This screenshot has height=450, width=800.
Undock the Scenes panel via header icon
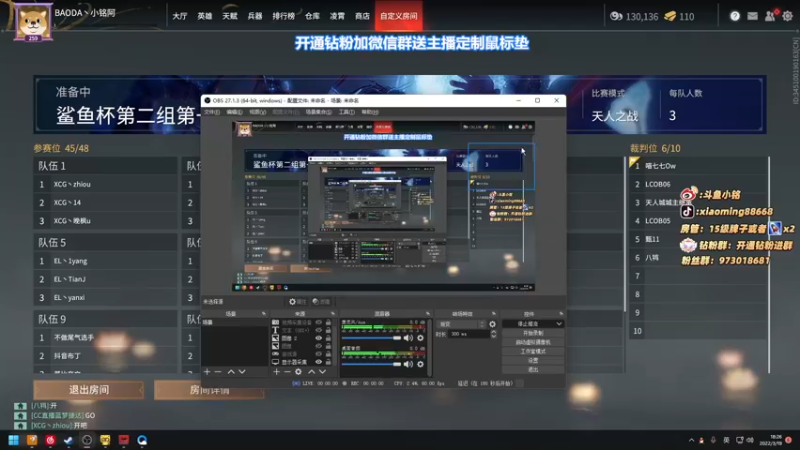264,313
